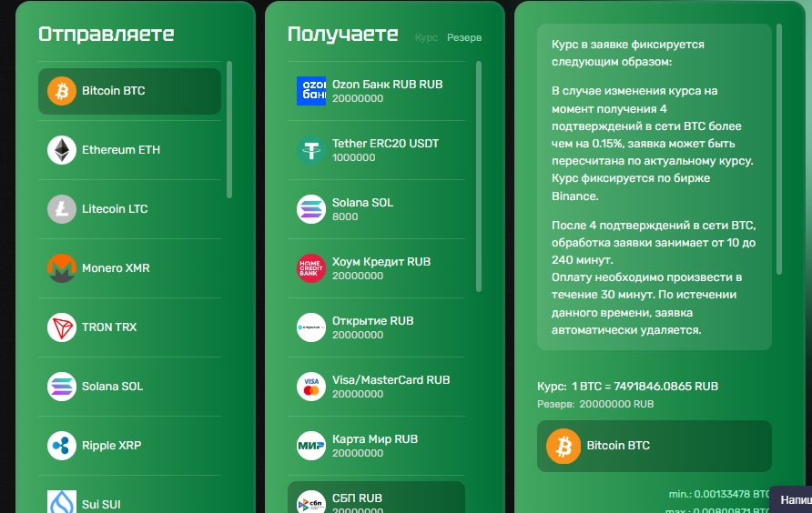Click the Visa/MasterCard logo icon

click(x=311, y=387)
